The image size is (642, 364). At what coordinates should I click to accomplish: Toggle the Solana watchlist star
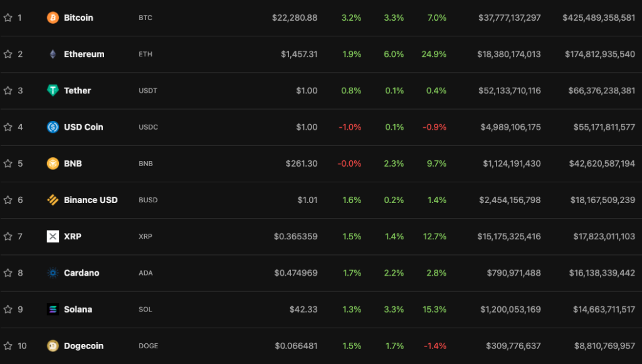point(8,309)
